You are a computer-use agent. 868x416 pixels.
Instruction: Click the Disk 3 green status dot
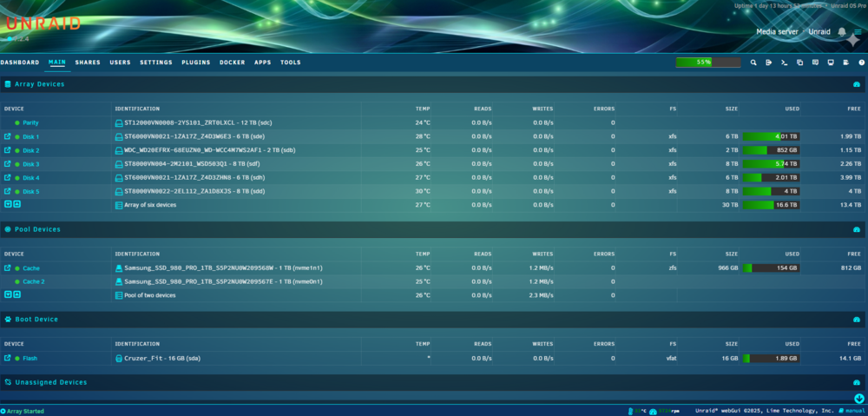[17, 164]
